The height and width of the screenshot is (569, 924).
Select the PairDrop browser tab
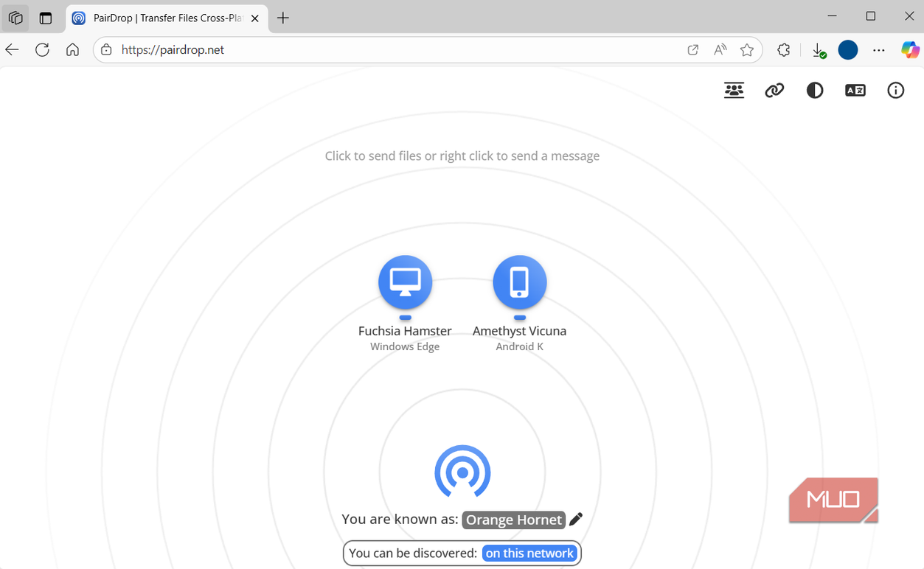click(167, 18)
